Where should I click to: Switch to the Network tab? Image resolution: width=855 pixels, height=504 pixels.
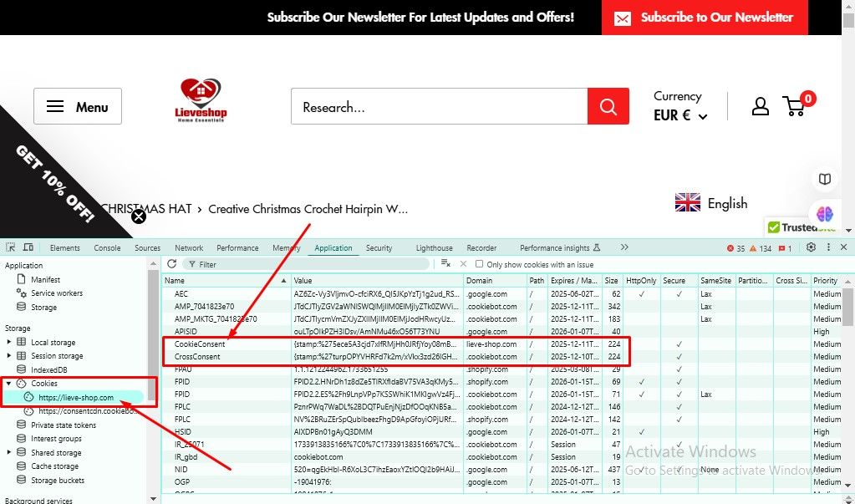click(x=189, y=248)
